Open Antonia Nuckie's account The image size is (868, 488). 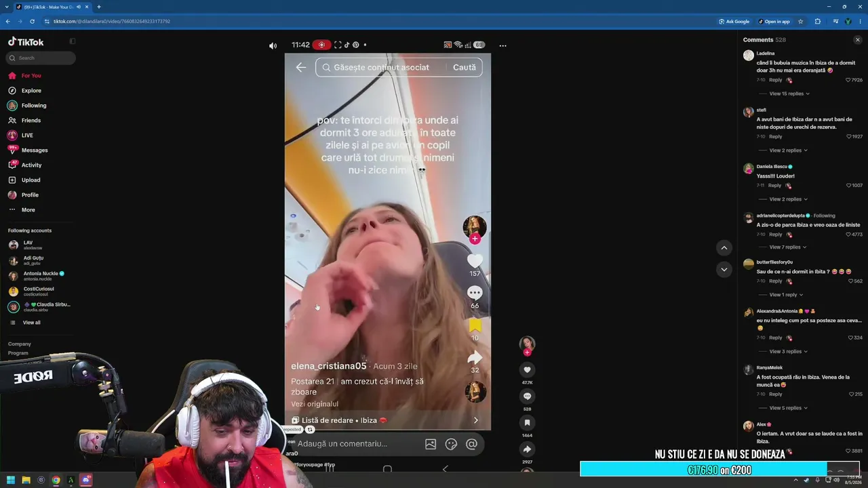[x=39, y=276]
